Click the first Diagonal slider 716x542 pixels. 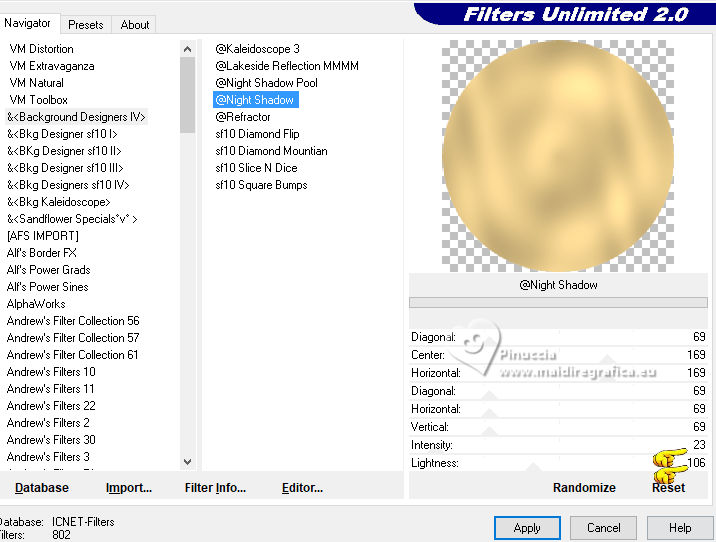click(558, 337)
